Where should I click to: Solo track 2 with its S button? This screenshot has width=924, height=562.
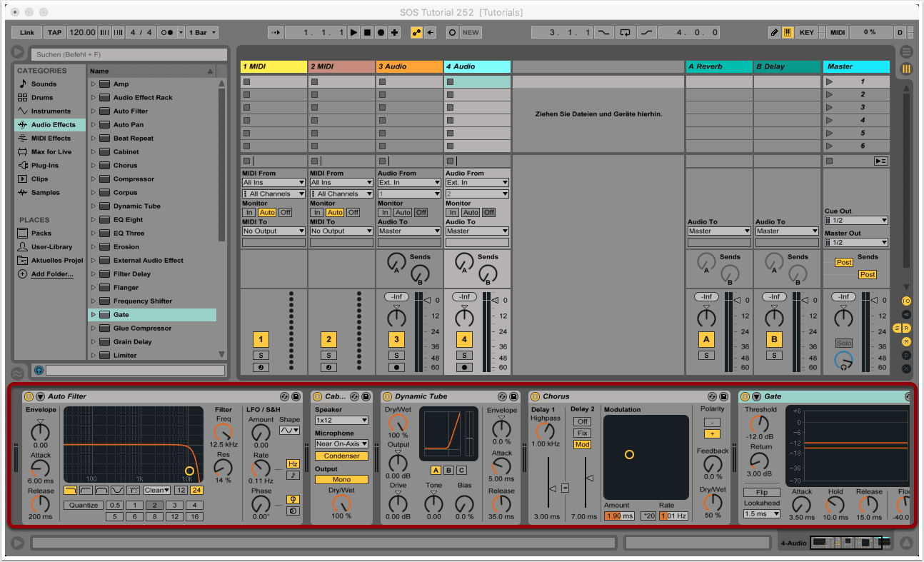coord(328,355)
